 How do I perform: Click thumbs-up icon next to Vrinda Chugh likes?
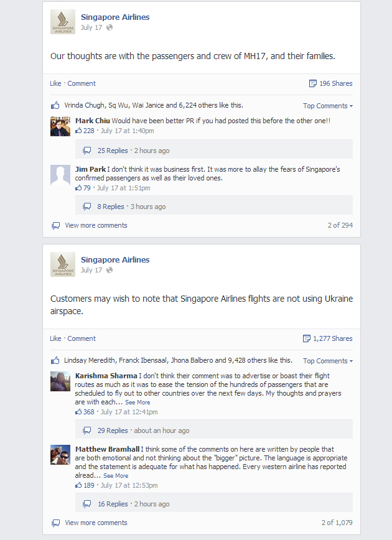[55, 105]
